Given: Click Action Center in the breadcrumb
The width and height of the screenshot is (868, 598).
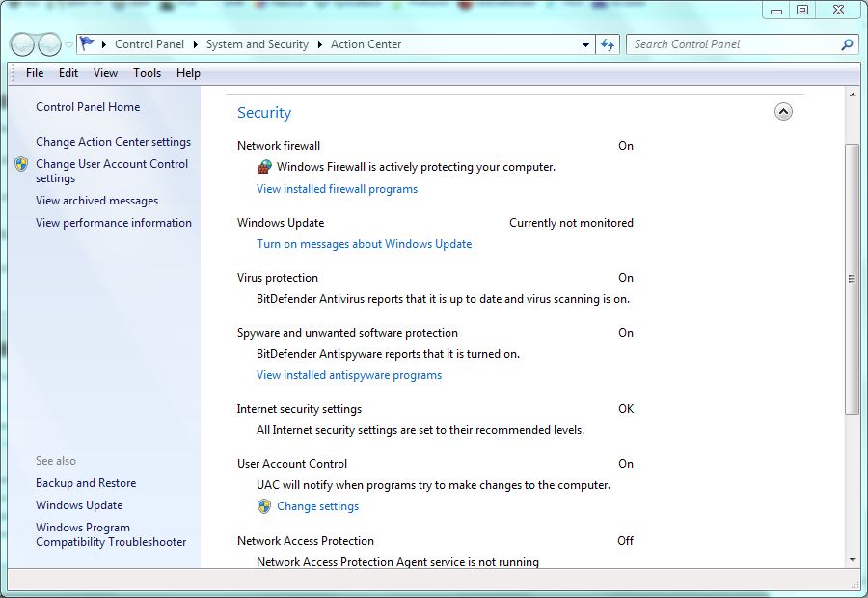Looking at the screenshot, I should pos(366,44).
